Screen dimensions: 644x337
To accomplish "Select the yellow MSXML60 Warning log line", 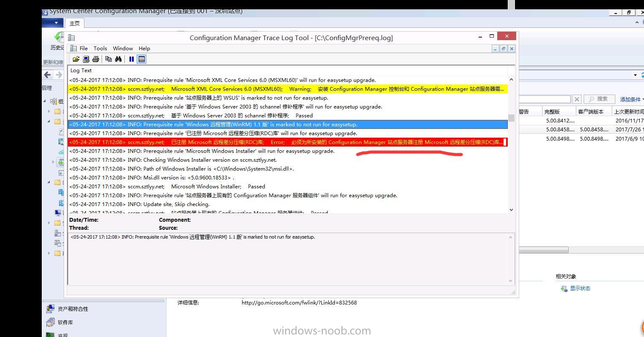I will 288,89.
